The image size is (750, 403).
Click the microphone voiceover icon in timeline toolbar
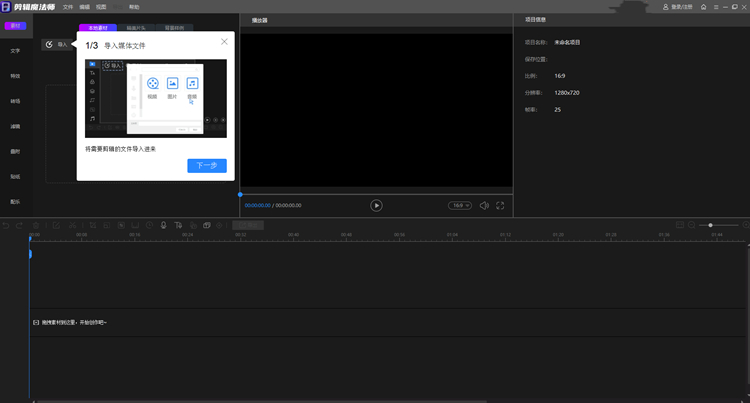pos(163,225)
